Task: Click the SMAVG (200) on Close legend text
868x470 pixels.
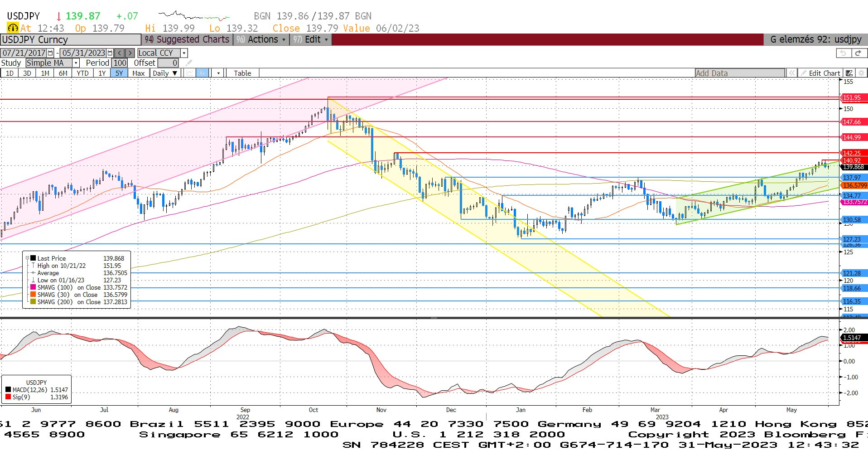Action: pos(69,302)
